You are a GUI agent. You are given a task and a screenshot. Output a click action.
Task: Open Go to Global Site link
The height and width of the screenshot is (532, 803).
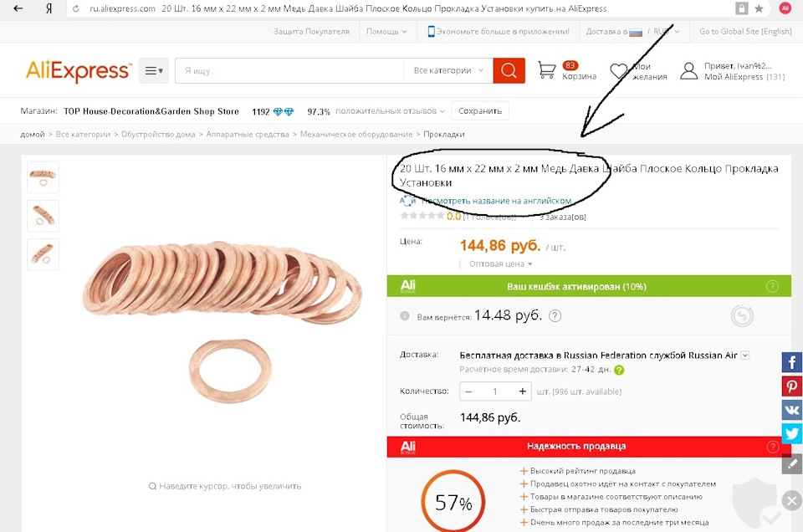[x=745, y=31]
